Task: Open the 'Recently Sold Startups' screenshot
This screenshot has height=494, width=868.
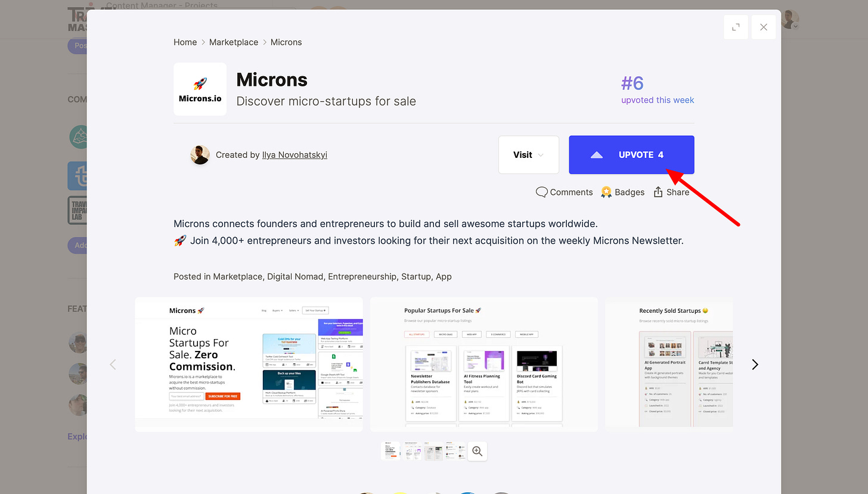Action: [x=669, y=365]
